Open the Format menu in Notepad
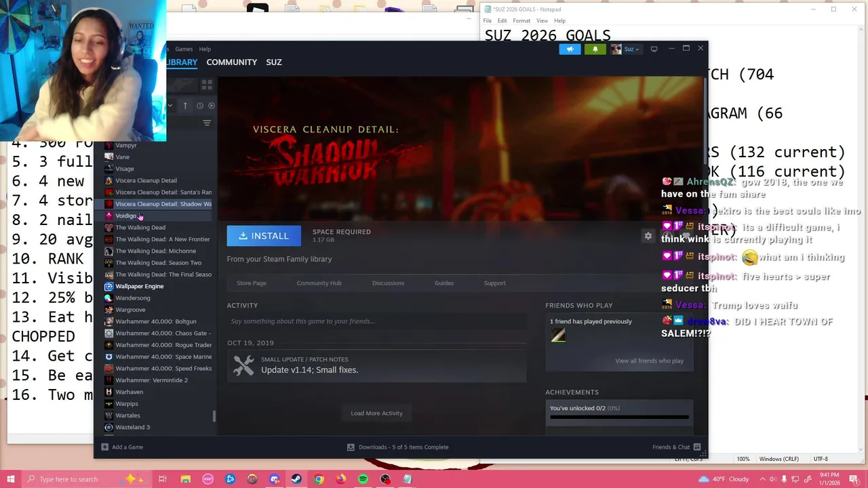This screenshot has width=868, height=488. tap(521, 21)
